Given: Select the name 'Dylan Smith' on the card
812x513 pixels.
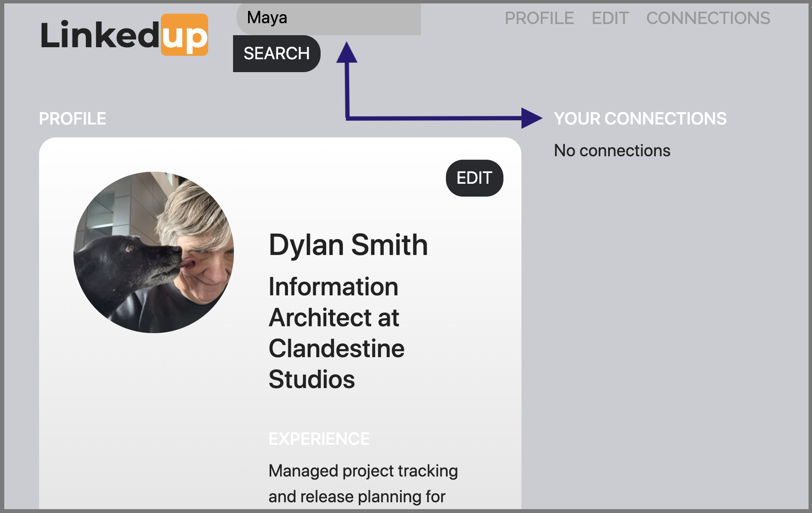Looking at the screenshot, I should [348, 245].
